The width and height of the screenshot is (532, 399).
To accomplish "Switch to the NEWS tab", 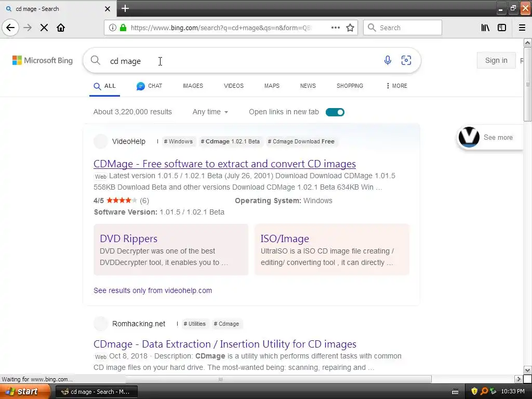I will pyautogui.click(x=308, y=86).
